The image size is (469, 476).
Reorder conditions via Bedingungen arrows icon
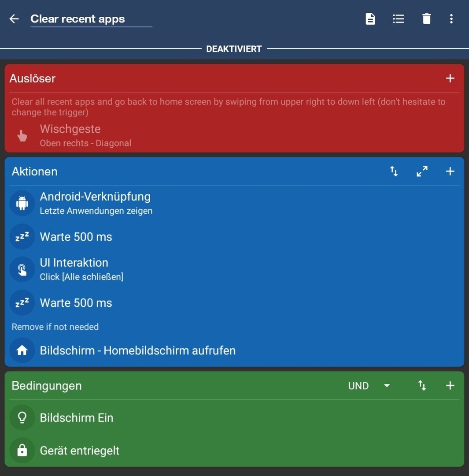422,386
